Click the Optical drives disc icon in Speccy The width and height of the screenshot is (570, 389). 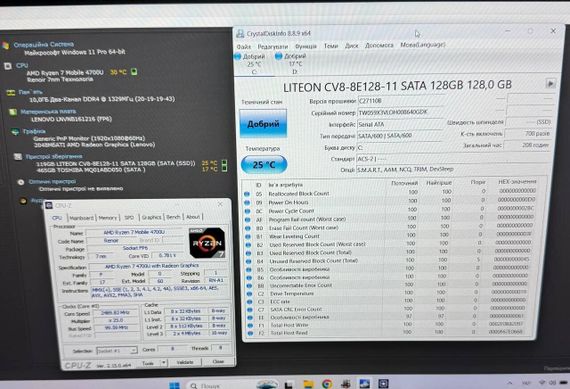pyautogui.click(x=21, y=182)
